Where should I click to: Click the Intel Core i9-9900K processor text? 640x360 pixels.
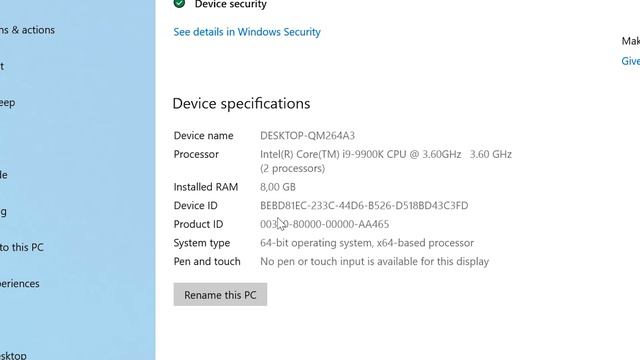[x=386, y=154]
